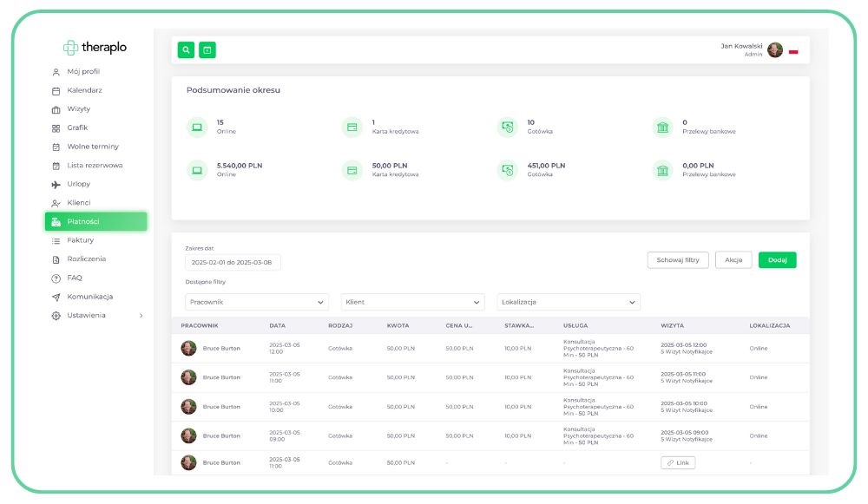
Task: Click the Zakres dat date range field
Action: [233, 262]
